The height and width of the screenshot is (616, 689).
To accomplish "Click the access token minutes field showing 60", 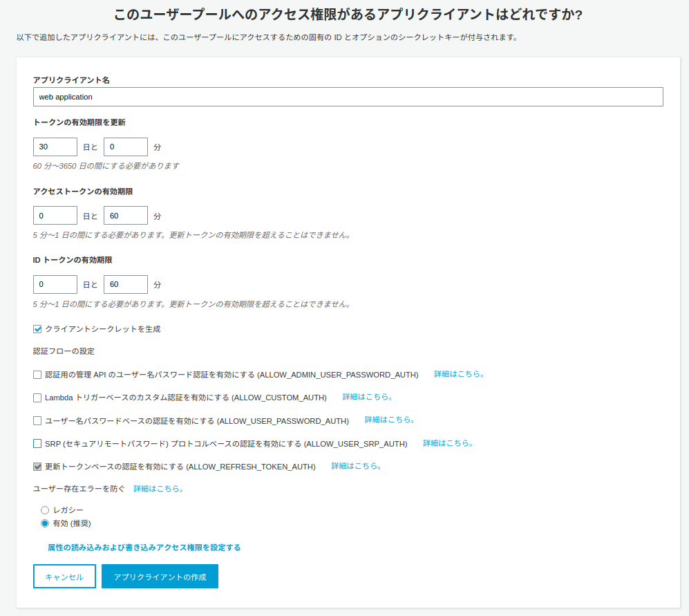I will tap(125, 215).
